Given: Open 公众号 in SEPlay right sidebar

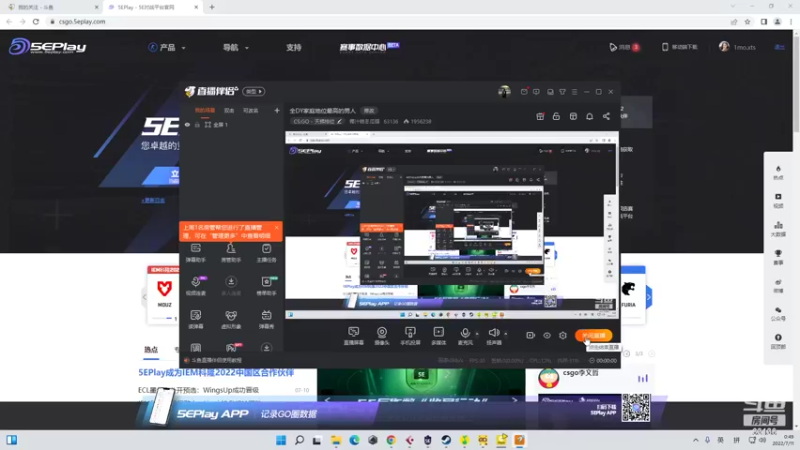Looking at the screenshot, I should click(778, 313).
